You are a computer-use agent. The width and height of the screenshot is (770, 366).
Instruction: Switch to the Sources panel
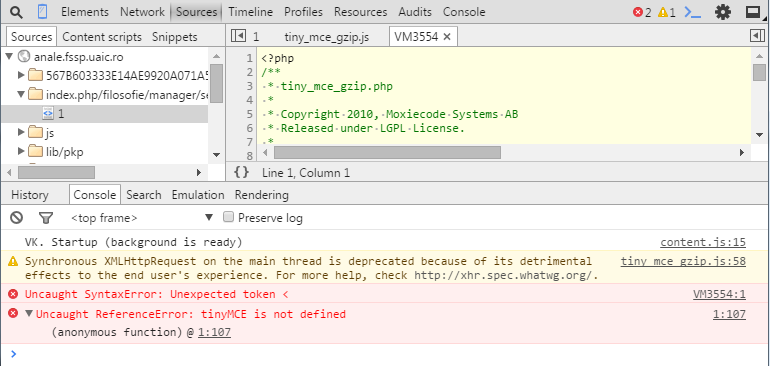tap(196, 12)
